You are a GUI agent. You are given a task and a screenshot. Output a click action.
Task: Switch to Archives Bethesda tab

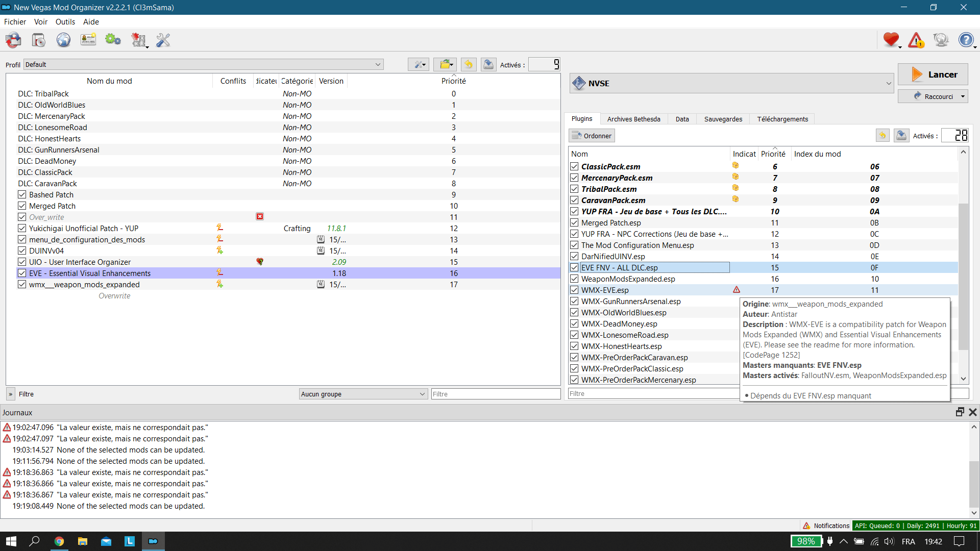(633, 119)
